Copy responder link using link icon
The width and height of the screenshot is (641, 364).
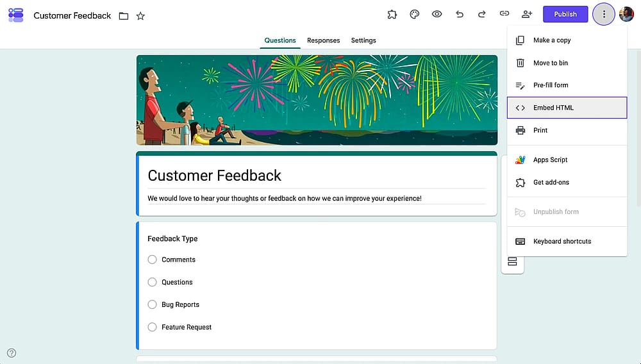click(x=504, y=13)
